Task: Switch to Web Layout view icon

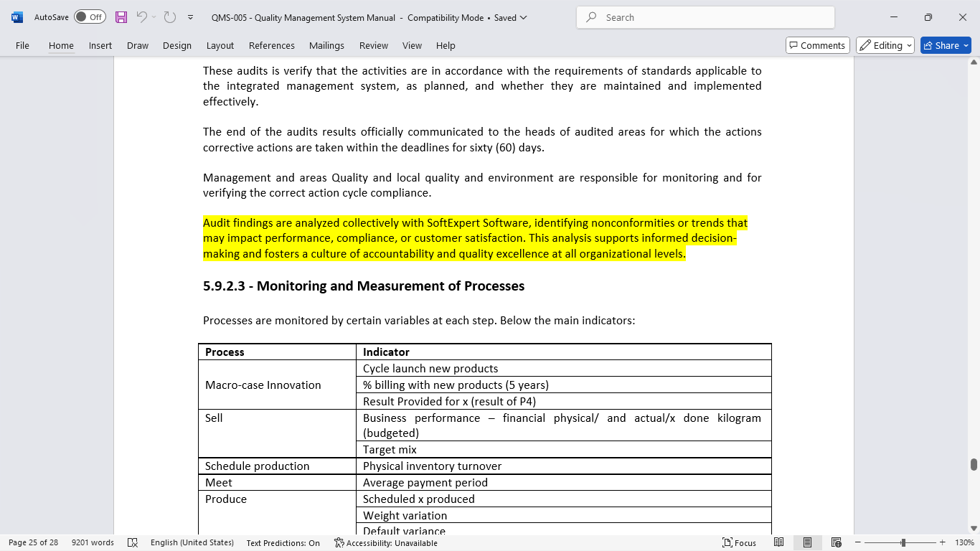Action: [x=837, y=543]
